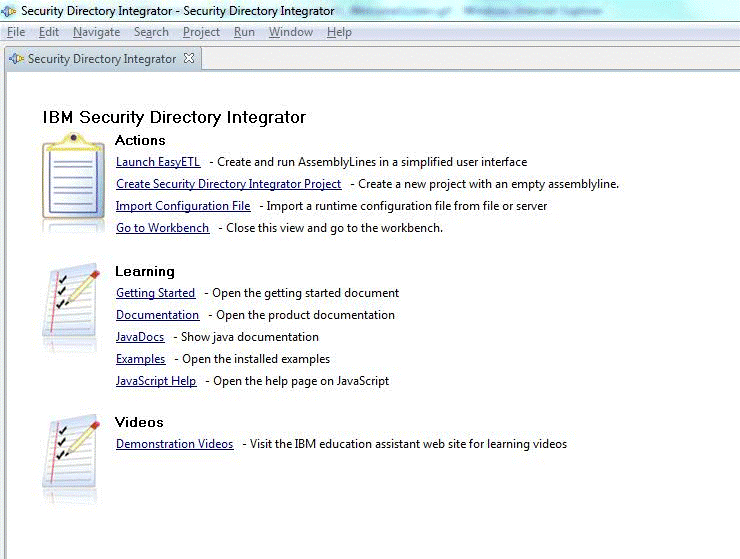Click text 'Open the product documentation'
The width and height of the screenshot is (740, 559).
(x=305, y=315)
